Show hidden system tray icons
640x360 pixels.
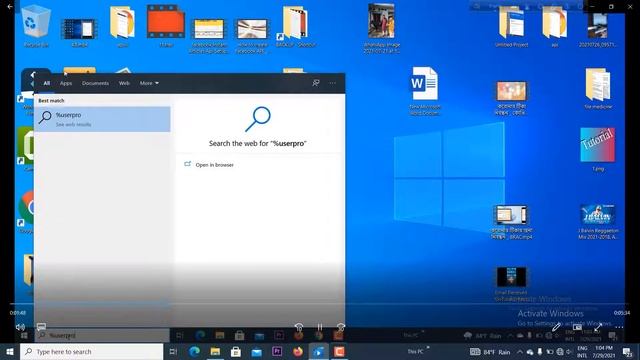(520, 352)
